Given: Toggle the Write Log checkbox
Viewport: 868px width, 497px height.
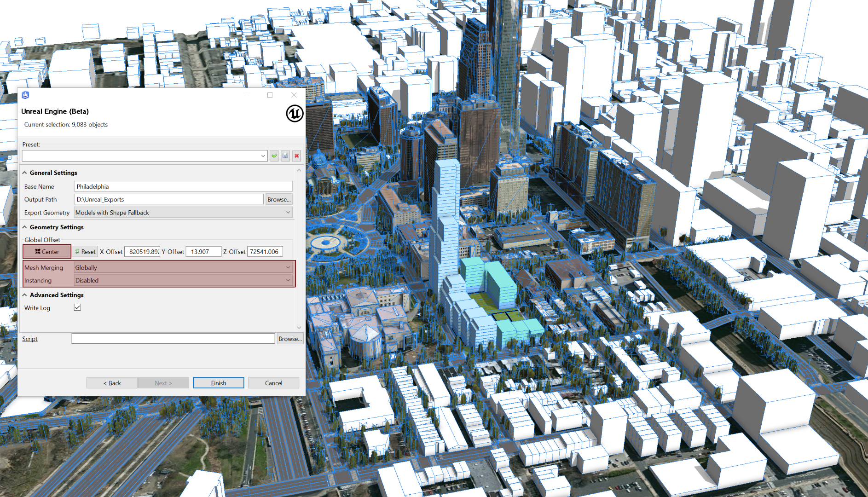Looking at the screenshot, I should [x=77, y=307].
